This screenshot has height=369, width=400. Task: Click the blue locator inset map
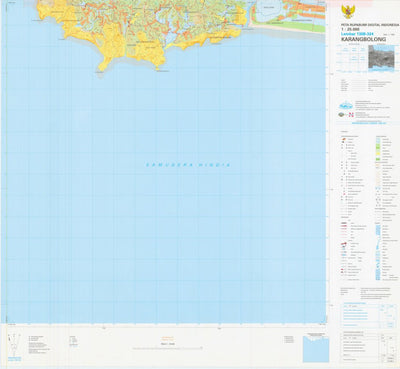316,349
